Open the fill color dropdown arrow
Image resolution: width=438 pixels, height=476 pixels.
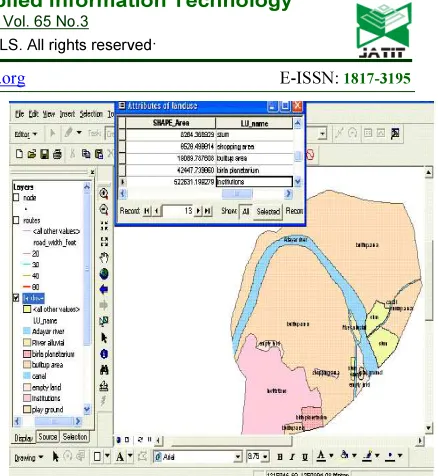point(354,455)
